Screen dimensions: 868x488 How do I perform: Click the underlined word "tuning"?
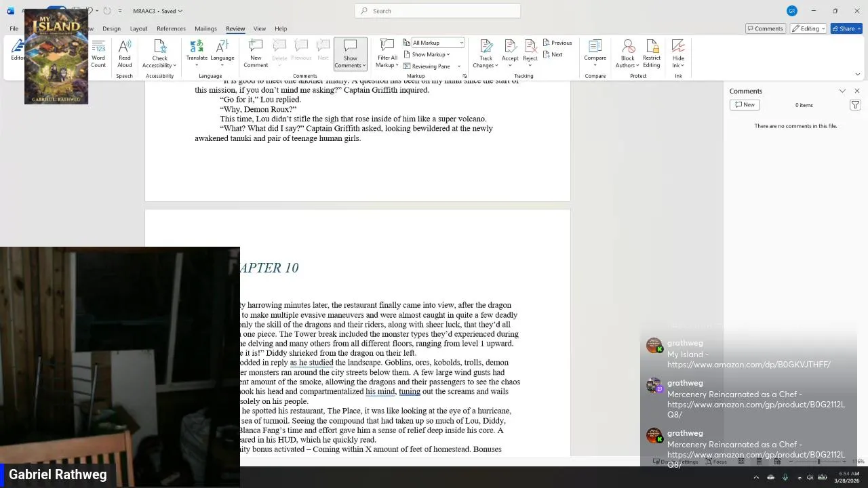tap(410, 392)
